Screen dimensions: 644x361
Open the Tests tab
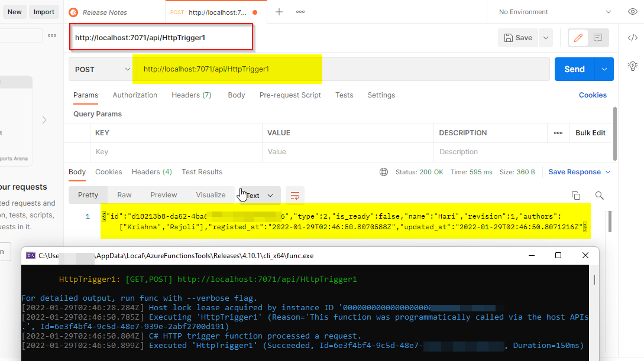tap(344, 95)
